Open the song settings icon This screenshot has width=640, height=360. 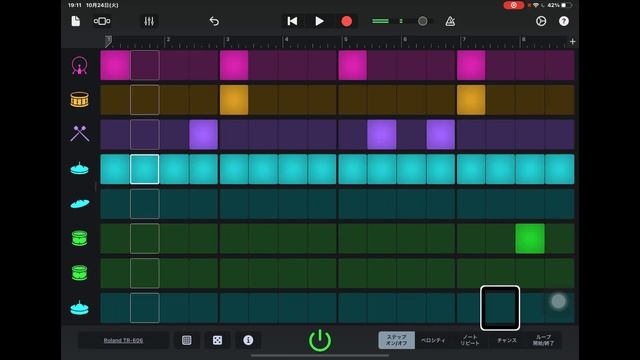tap(541, 21)
